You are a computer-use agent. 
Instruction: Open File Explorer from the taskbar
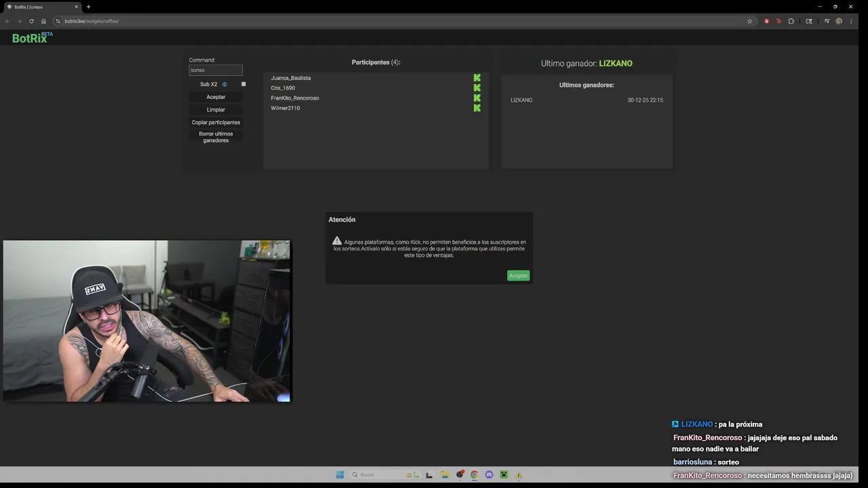click(444, 474)
